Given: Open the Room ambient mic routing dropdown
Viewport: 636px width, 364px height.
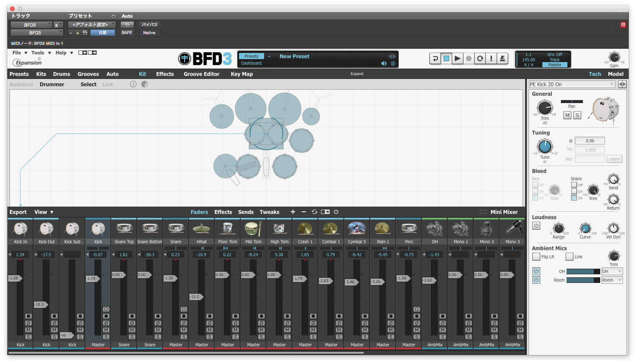Looking at the screenshot, I should [612, 280].
